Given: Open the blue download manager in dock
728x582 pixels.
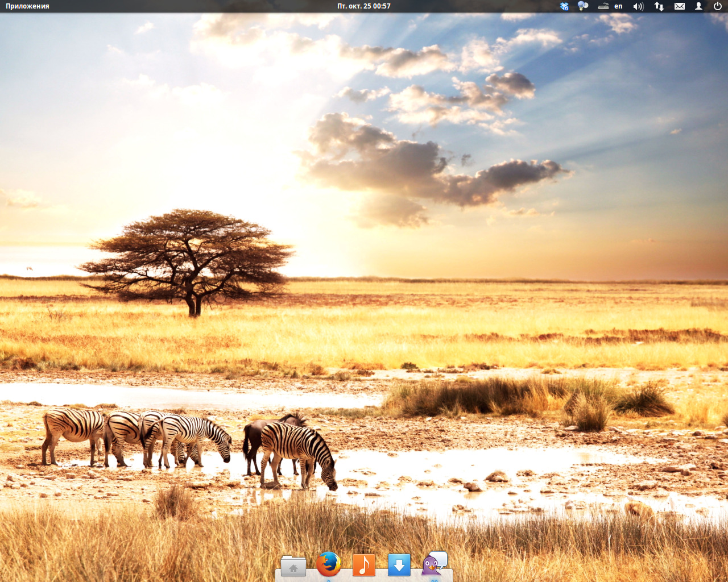Looking at the screenshot, I should [399, 565].
